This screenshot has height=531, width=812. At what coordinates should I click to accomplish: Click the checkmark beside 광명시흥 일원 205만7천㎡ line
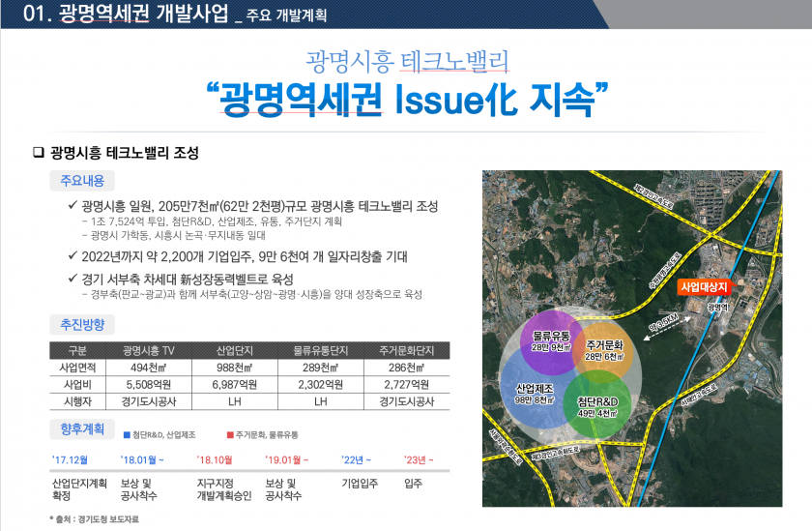72,207
